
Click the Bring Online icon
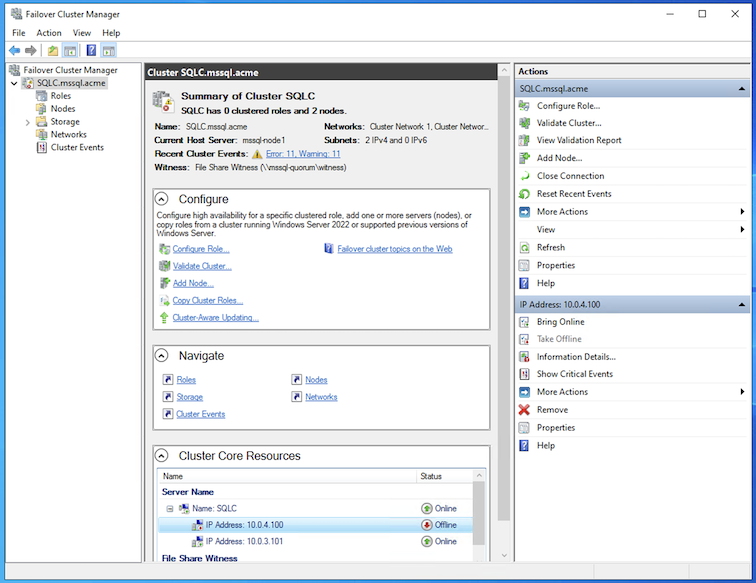(x=524, y=322)
